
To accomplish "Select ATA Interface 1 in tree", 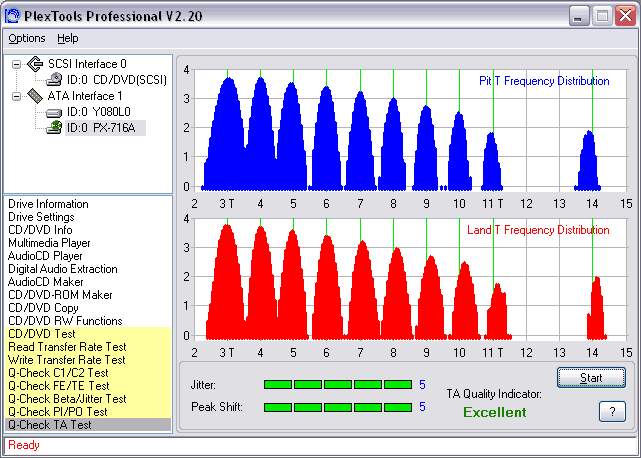I will tap(85, 96).
